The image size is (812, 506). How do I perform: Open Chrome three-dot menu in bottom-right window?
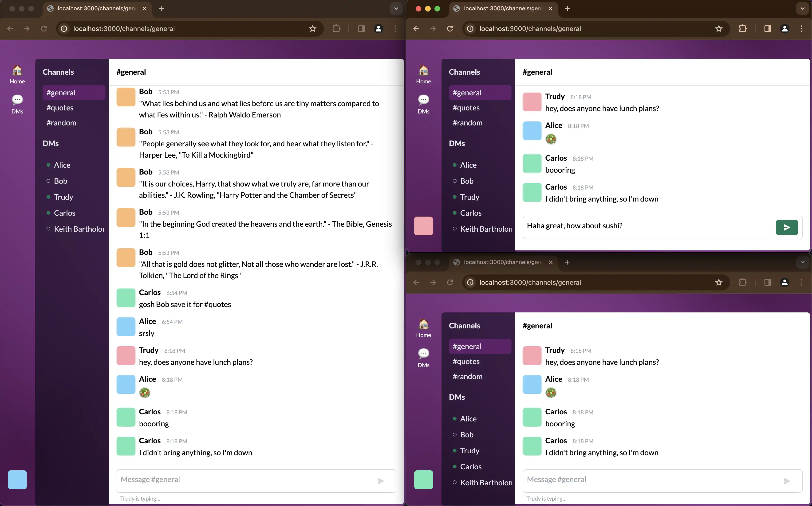point(801,282)
